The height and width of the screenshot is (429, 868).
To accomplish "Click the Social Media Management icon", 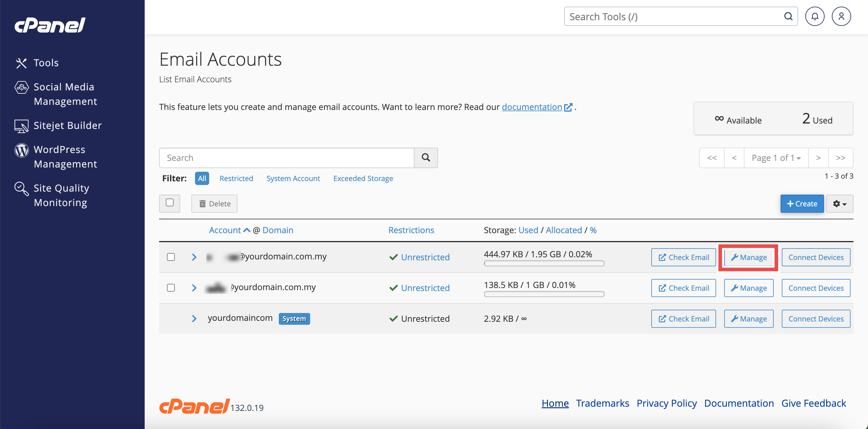I will tap(22, 88).
